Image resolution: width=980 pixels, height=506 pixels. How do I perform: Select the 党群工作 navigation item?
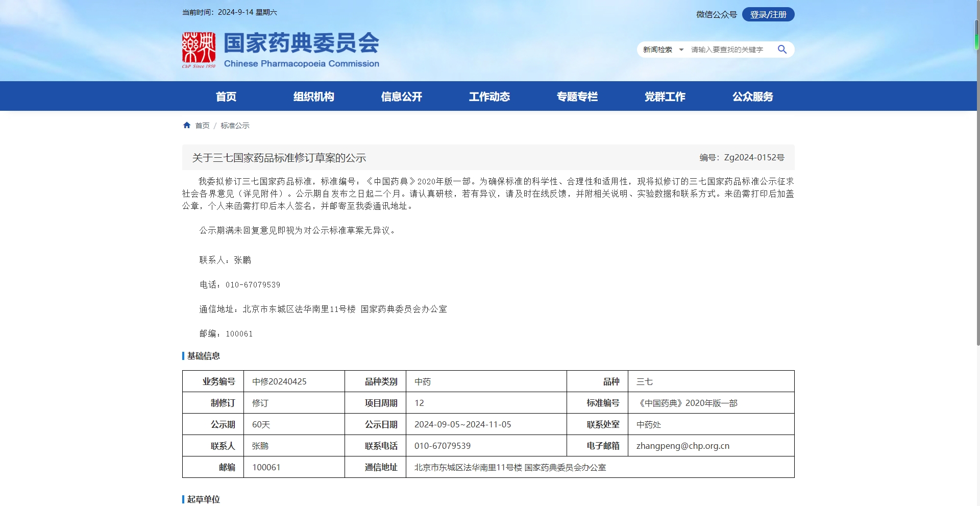(665, 97)
